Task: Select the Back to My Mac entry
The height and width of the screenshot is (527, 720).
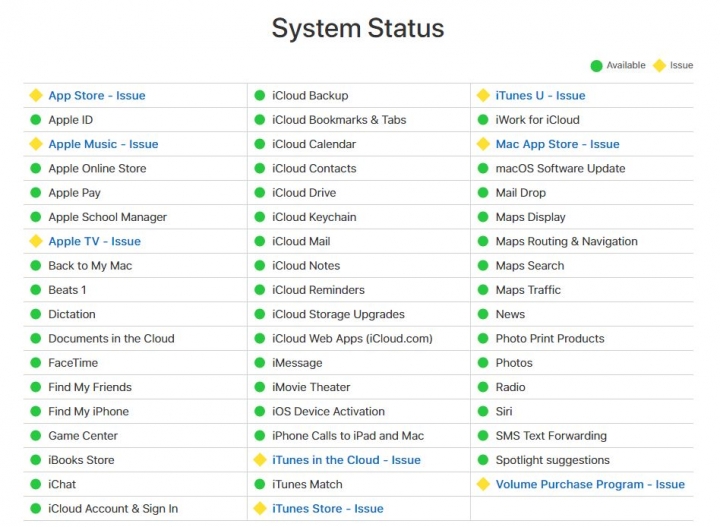Action: pyautogui.click(x=90, y=266)
